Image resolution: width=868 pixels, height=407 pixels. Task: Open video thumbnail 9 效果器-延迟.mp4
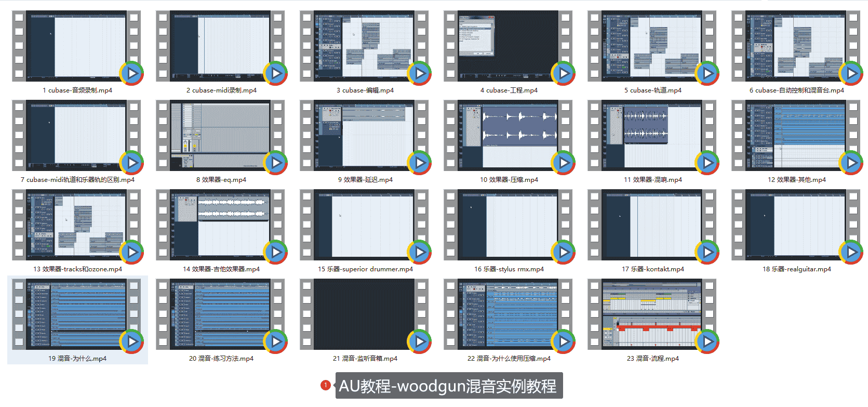[x=365, y=136]
